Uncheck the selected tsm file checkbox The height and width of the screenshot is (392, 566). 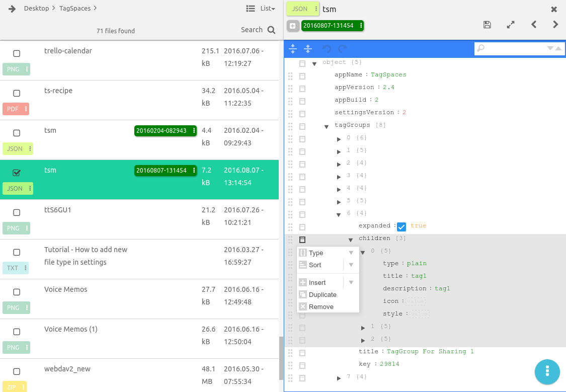point(17,173)
